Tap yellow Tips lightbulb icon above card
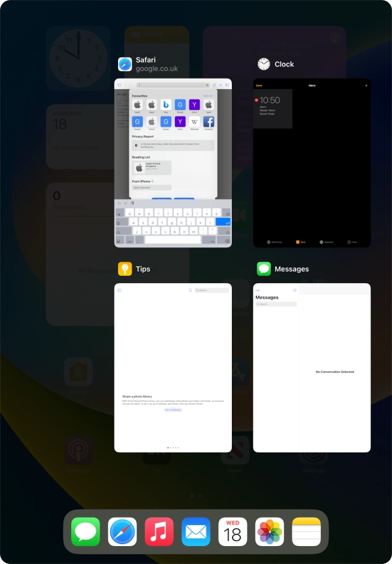The image size is (392, 564). pos(125,269)
